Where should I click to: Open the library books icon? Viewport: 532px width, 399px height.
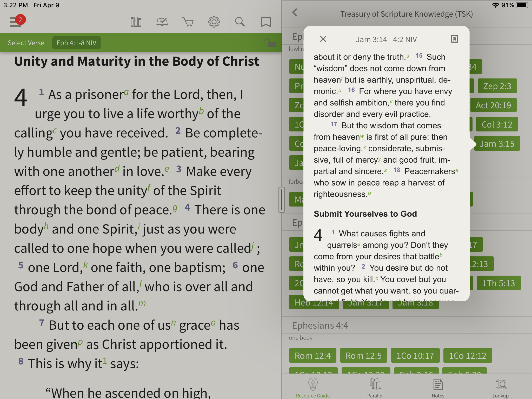[x=136, y=22]
